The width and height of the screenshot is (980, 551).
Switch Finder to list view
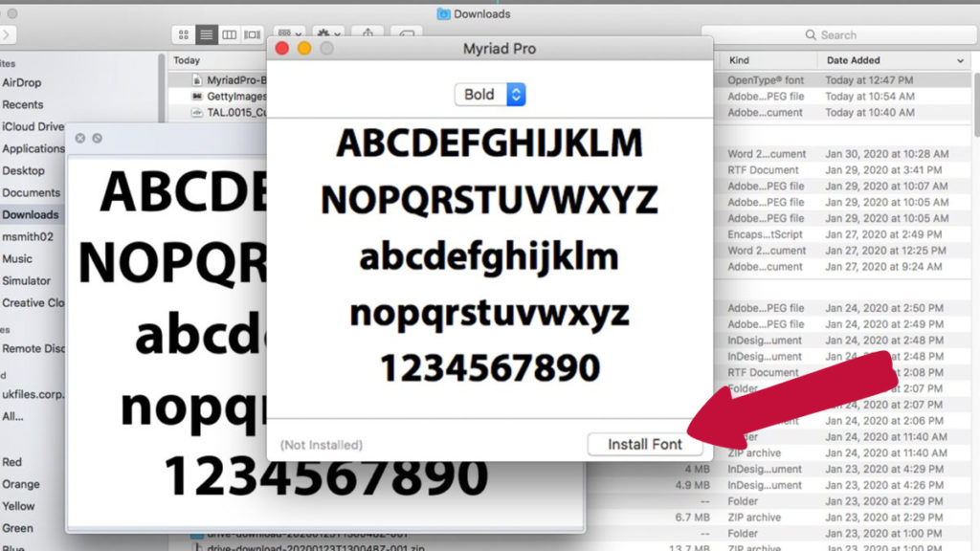pos(207,35)
